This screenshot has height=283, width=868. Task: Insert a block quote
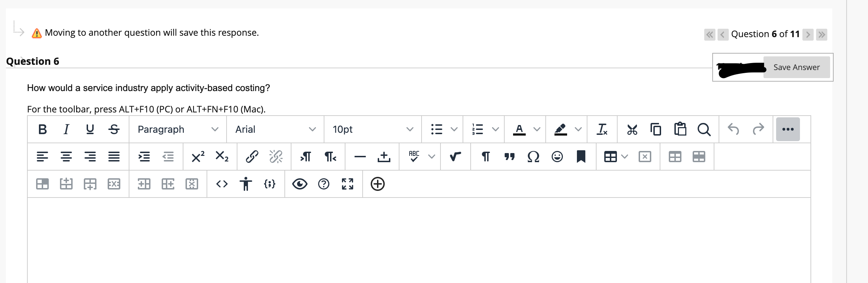point(510,157)
